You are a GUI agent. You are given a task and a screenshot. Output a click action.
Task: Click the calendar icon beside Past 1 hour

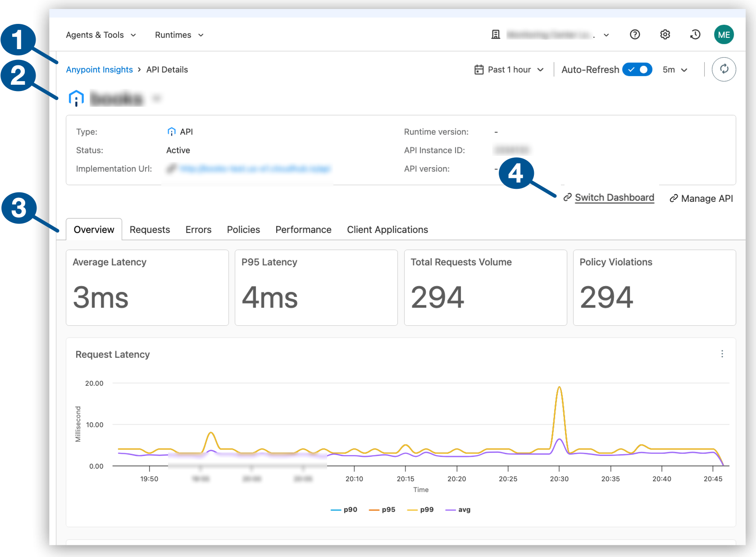click(x=479, y=69)
